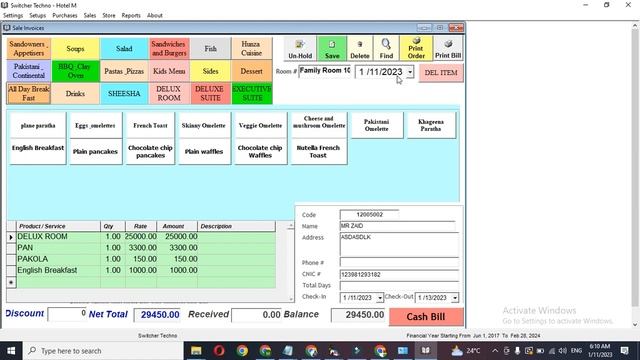This screenshot has width=640, height=360.
Task: Click the Name field showing MR ZAID
Action: click(398, 226)
